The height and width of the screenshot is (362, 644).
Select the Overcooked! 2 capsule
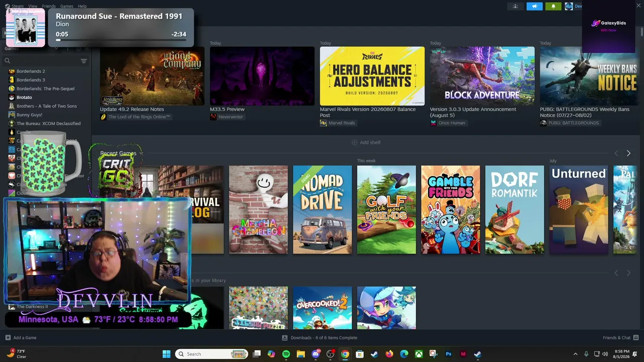pos(323,308)
